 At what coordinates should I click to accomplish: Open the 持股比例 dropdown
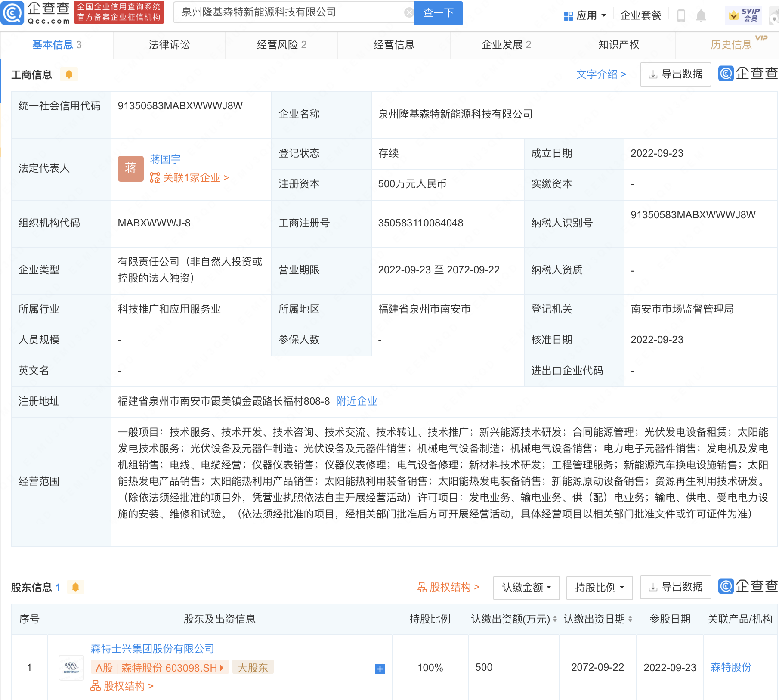click(x=600, y=588)
